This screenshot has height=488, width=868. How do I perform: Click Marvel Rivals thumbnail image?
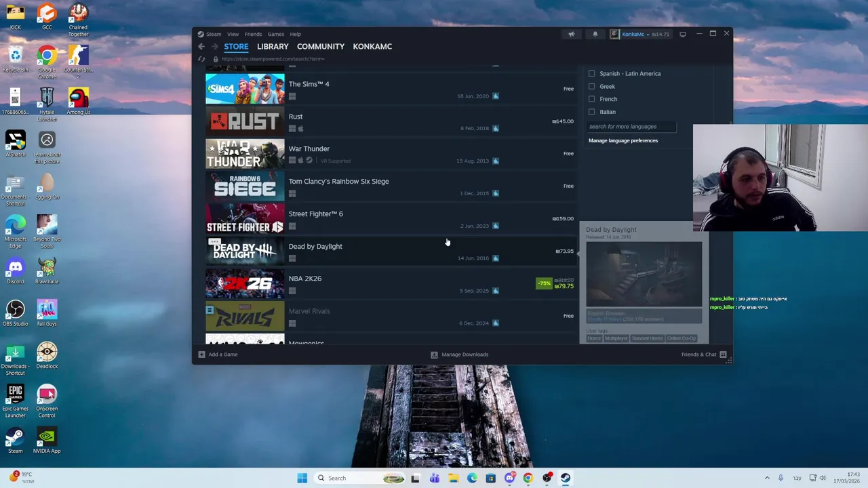click(245, 316)
